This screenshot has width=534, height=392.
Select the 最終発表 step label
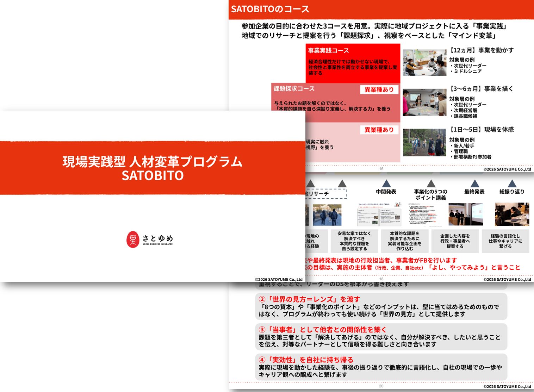pyautogui.click(x=474, y=192)
